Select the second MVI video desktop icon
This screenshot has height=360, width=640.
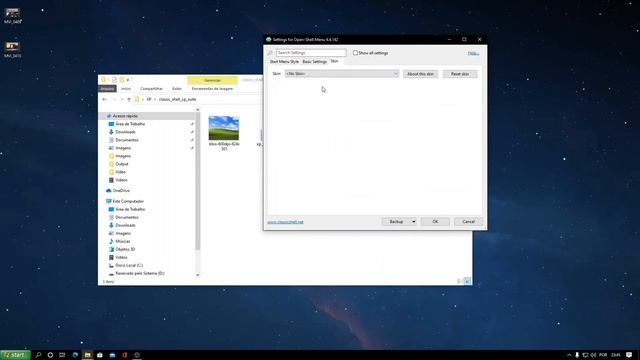[x=13, y=49]
